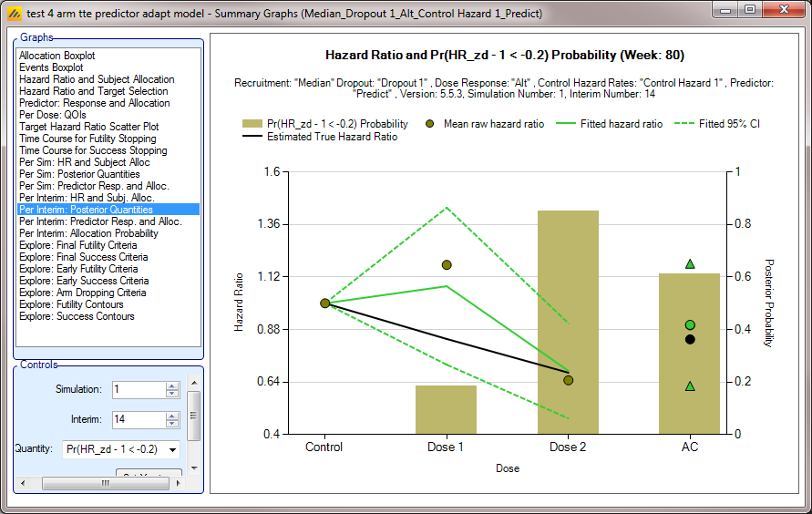Click the Pr(HR_zd) Probability legend swatch
The image size is (812, 514).
point(252,123)
